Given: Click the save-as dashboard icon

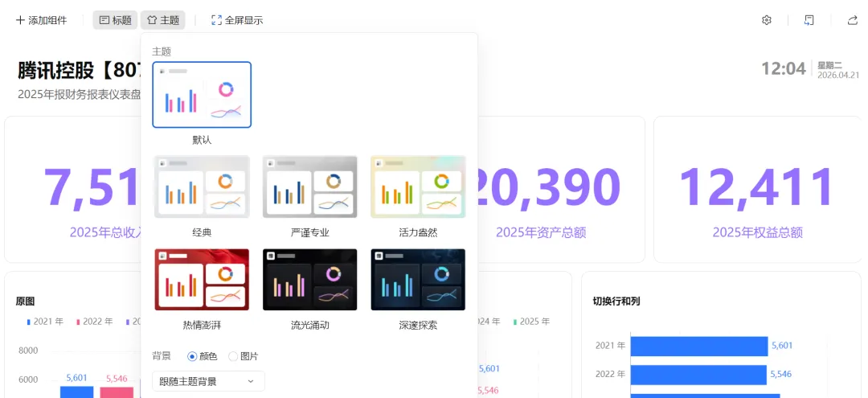Looking at the screenshot, I should (809, 20).
